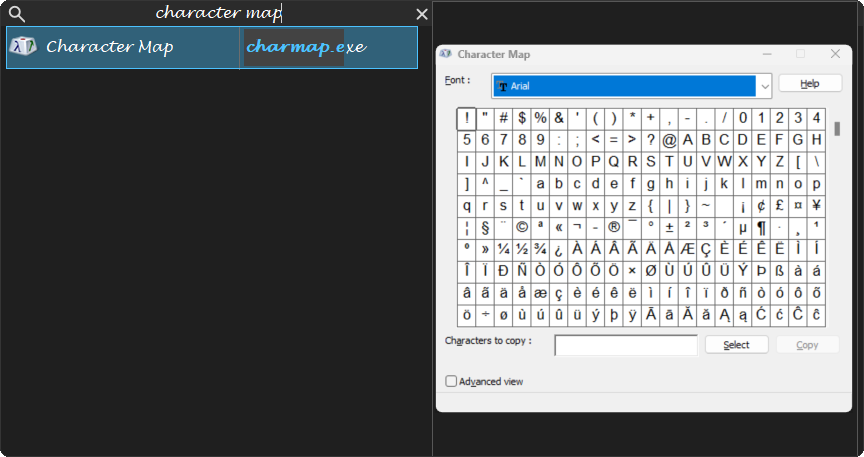
Task: Select the inverted question mark ¿
Action: click(x=559, y=250)
